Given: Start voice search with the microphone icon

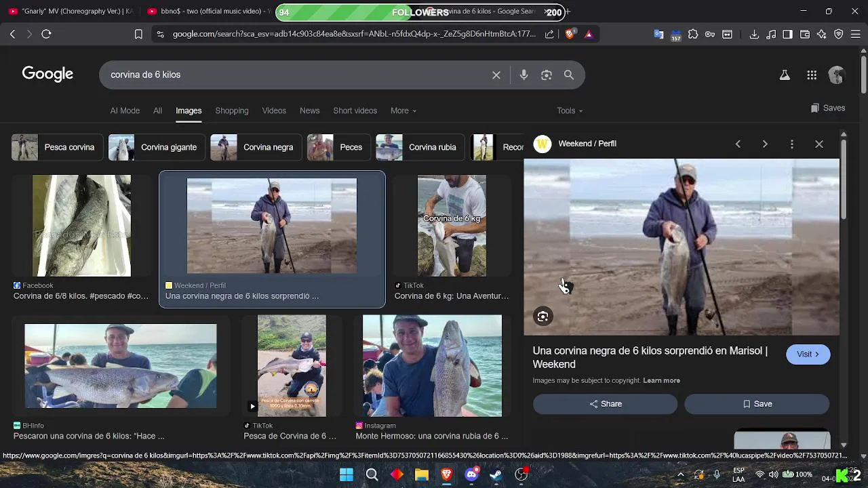Looking at the screenshot, I should pos(524,75).
